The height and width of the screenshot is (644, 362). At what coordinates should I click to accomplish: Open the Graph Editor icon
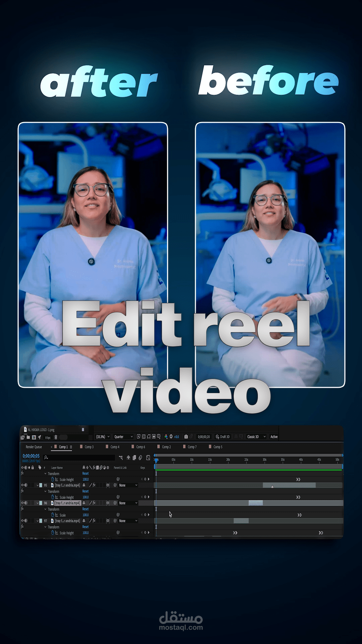click(x=148, y=458)
